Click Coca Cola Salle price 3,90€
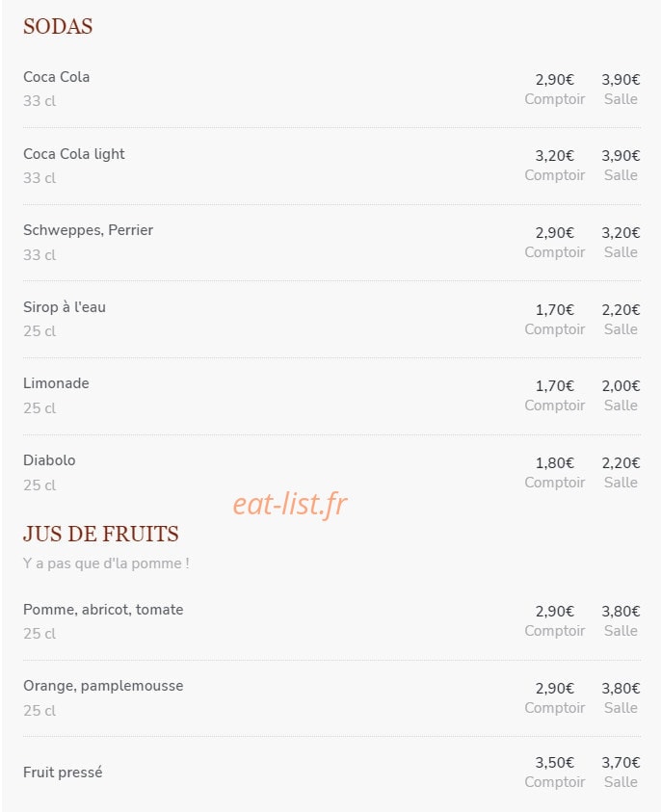 pyautogui.click(x=621, y=80)
